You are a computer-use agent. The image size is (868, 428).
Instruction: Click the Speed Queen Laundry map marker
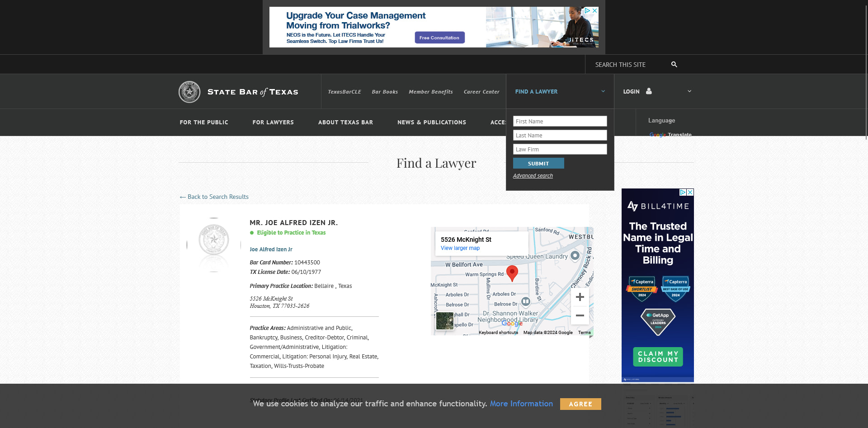pos(575,255)
